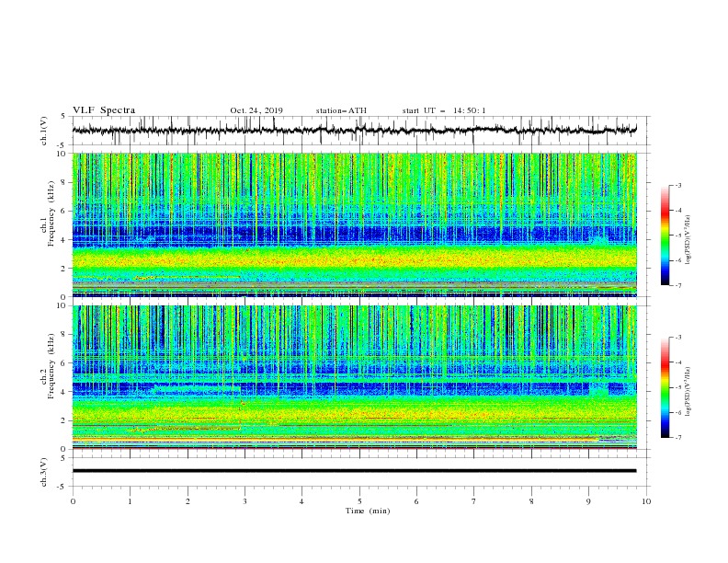
Task: Click the "6" tick label on Time axis
Action: (416, 501)
